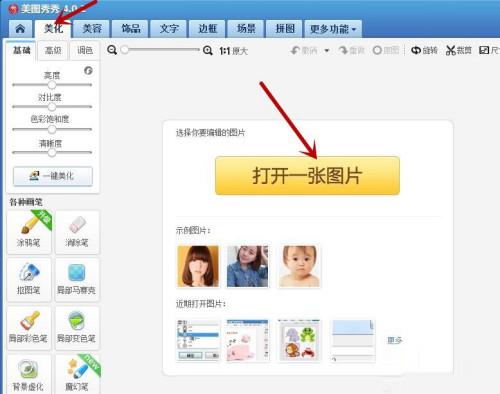Switch to the 美化 tab
The width and height of the screenshot is (500, 394).
[53, 29]
